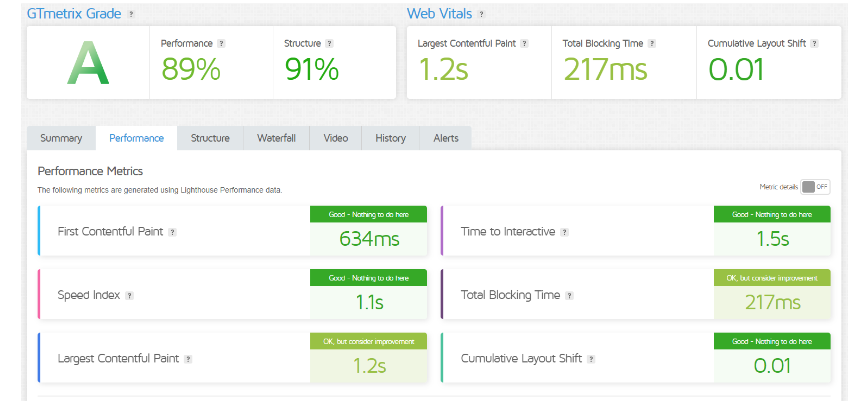Open help icon next to Speed Index
The width and height of the screenshot is (852, 411).
129,296
